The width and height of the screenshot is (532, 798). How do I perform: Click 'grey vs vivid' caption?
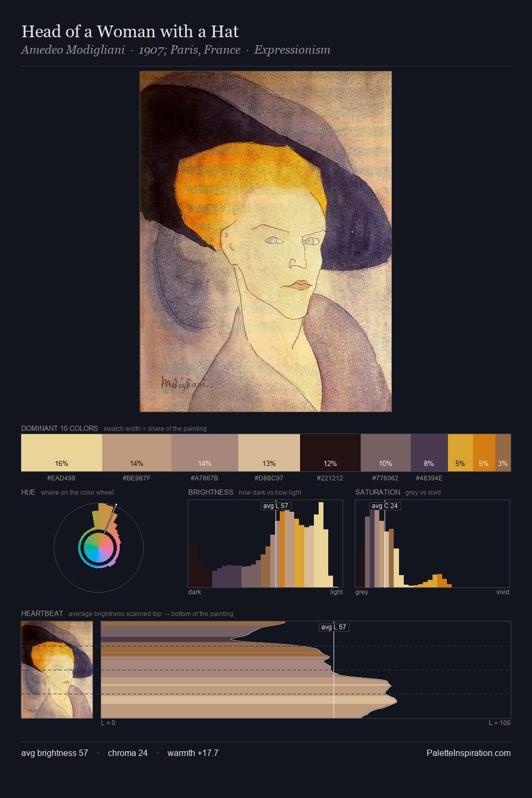coord(423,493)
